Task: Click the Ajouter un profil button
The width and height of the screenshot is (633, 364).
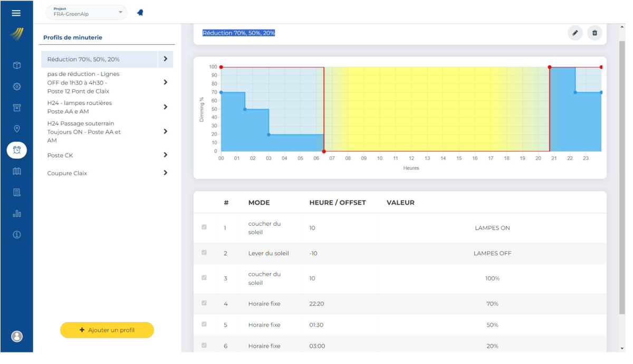Action: point(107,330)
